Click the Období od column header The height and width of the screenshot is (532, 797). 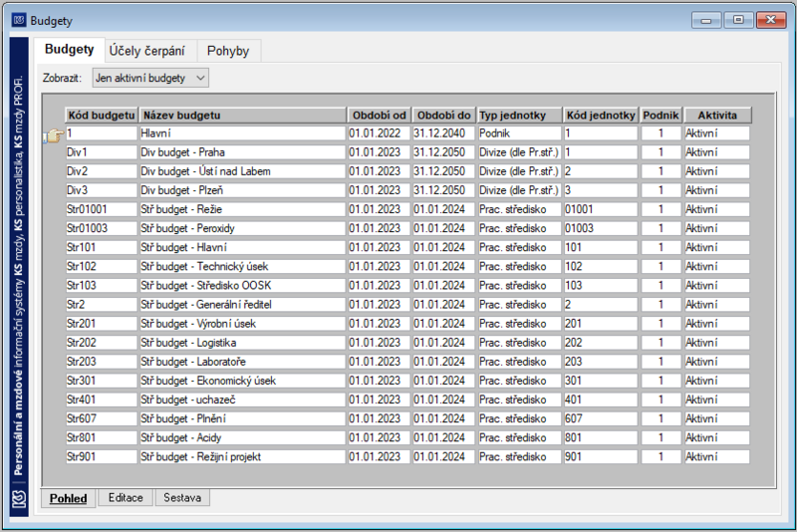pos(380,116)
